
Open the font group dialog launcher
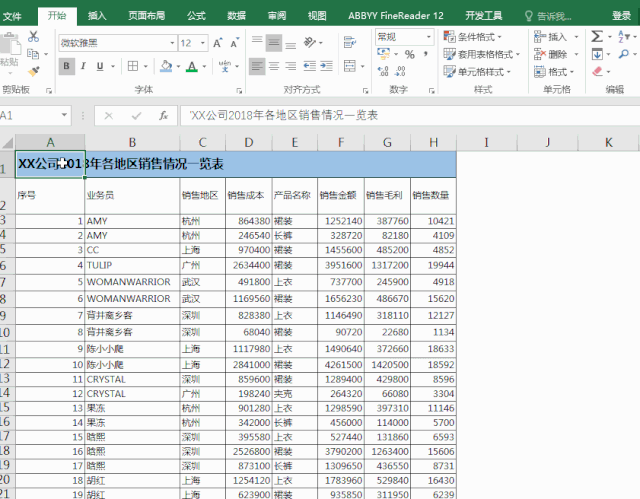pyautogui.click(x=239, y=91)
